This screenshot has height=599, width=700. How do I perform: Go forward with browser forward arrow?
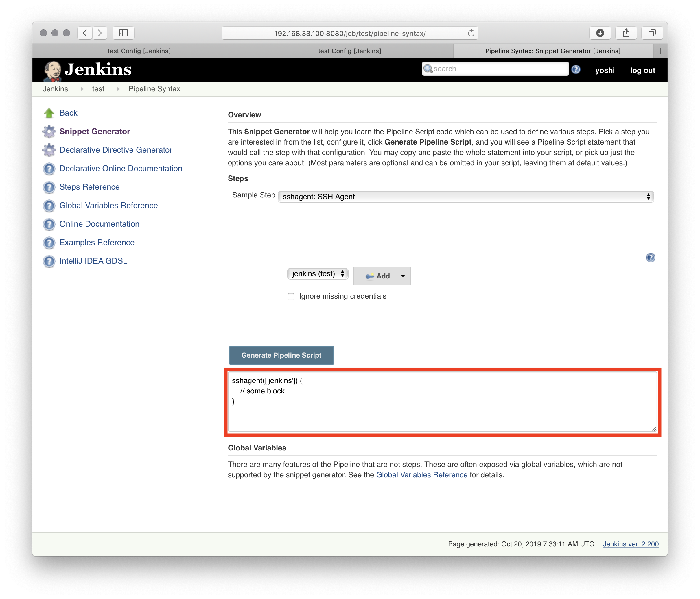(100, 33)
